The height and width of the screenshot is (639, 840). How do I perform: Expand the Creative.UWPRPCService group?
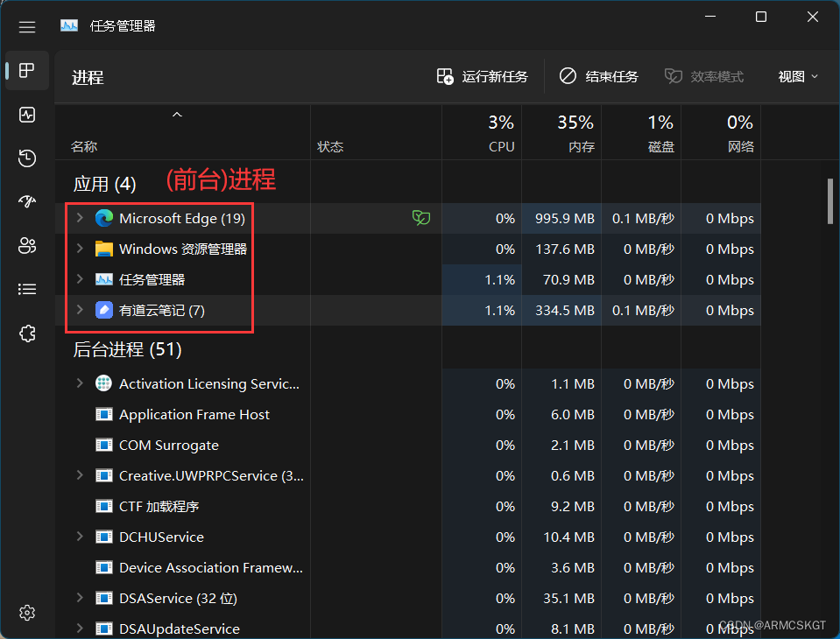(80, 474)
